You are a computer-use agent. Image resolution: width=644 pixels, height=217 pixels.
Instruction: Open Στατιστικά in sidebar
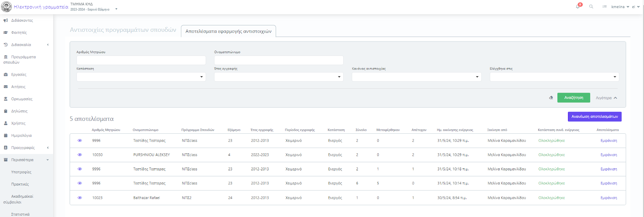tap(20, 214)
